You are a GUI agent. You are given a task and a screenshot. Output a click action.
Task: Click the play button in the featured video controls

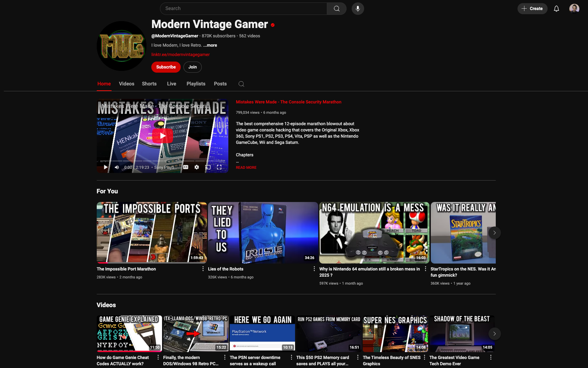click(106, 167)
